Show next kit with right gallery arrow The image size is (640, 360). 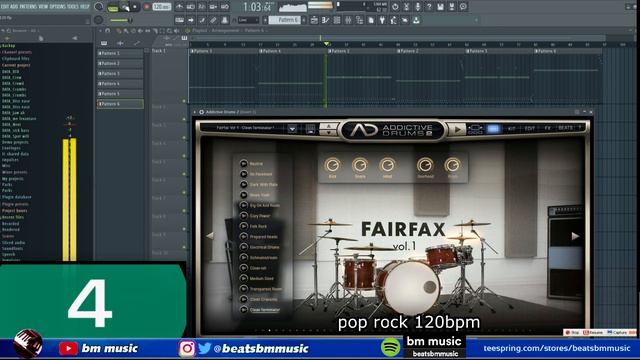[575, 236]
